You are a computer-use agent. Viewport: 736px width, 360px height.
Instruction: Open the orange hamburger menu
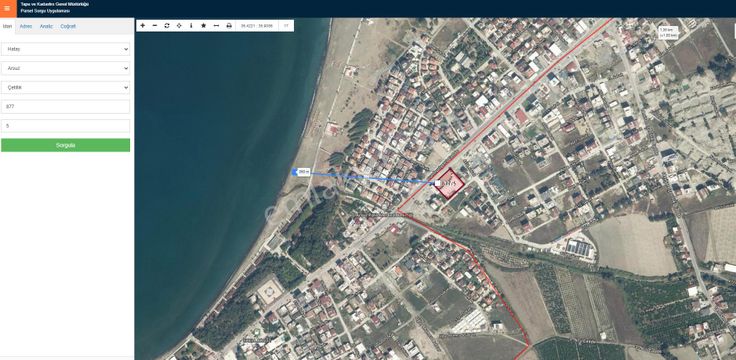tap(7, 8)
